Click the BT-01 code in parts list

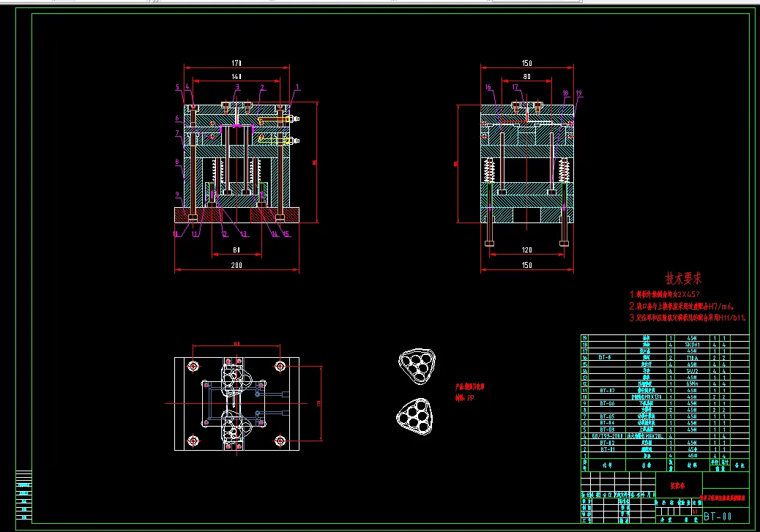click(607, 449)
